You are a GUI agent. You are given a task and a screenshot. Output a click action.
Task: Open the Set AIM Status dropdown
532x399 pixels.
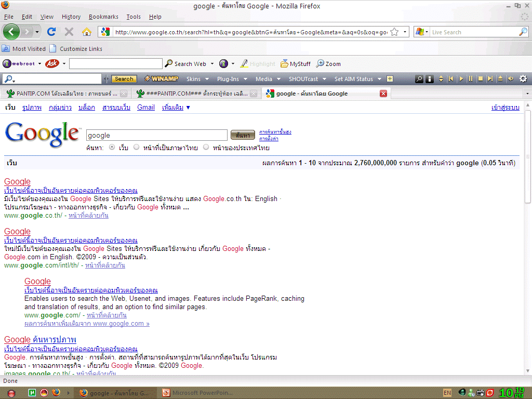pyautogui.click(x=357, y=79)
